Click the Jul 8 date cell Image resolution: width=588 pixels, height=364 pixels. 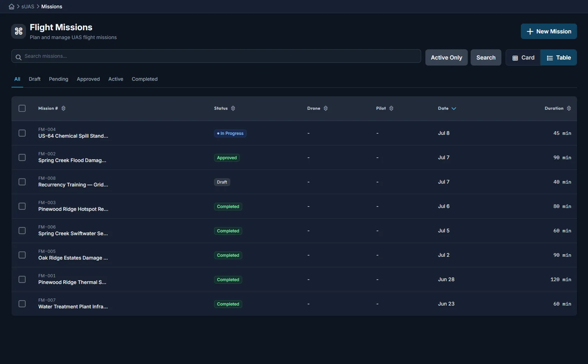pos(444,133)
